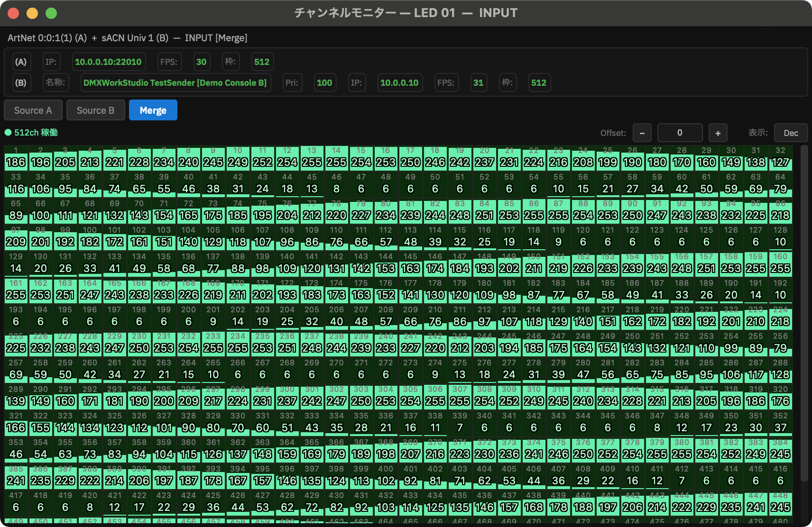Click source B frame size value 512
This screenshot has height=527, width=812.
pos(539,83)
